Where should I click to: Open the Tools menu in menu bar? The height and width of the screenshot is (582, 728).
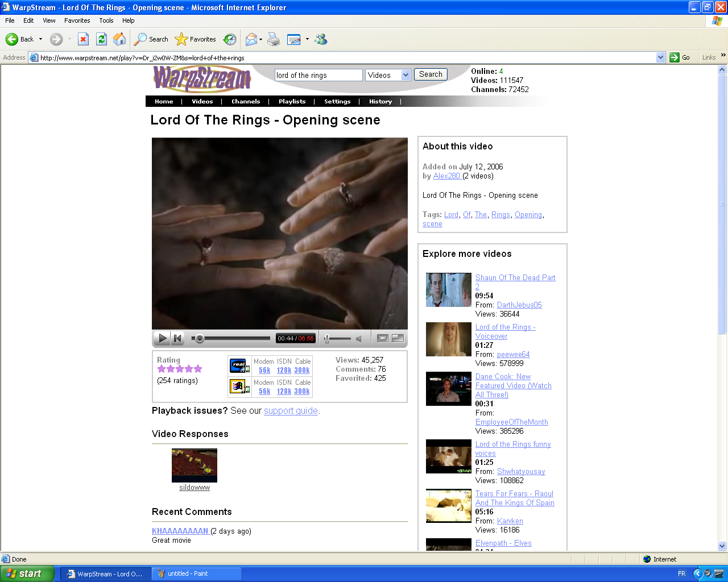[106, 20]
